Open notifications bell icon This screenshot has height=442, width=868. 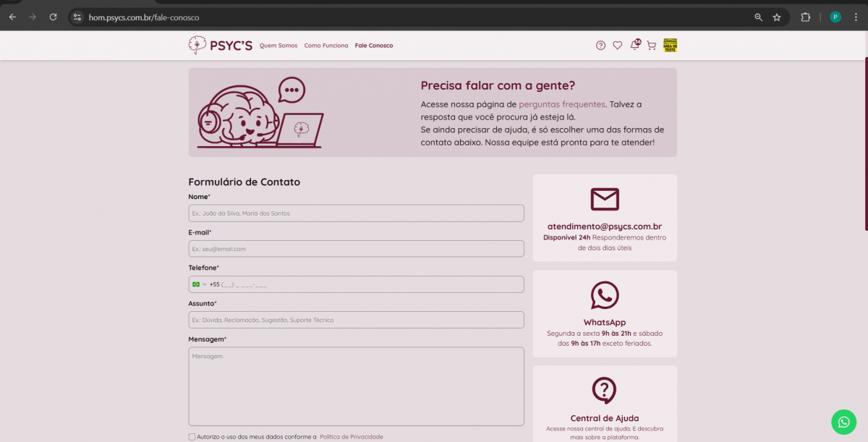click(x=634, y=46)
